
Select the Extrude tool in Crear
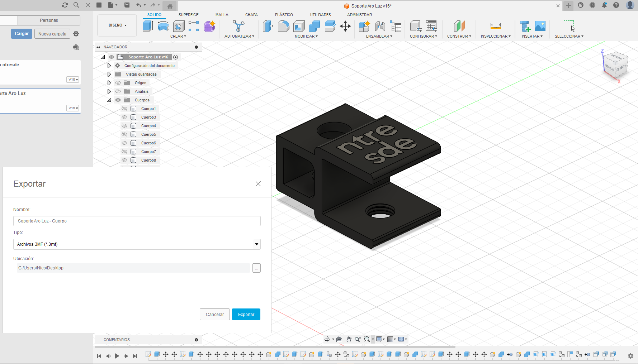point(148,26)
